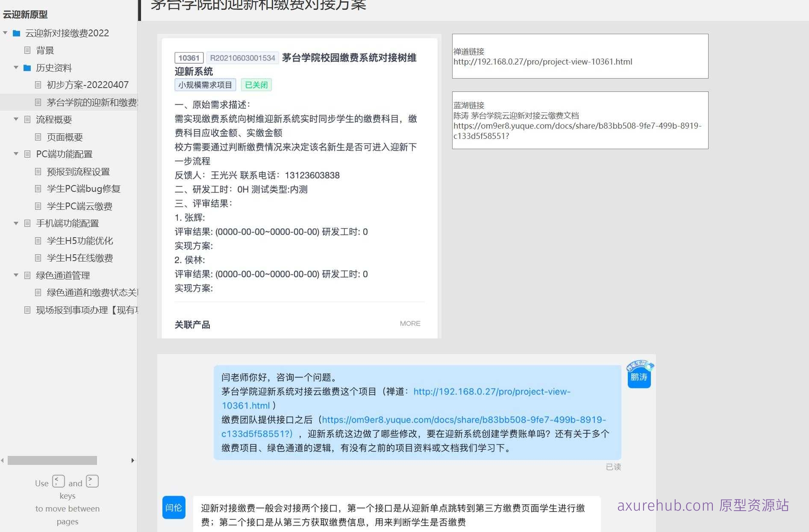Click the page icon beside 学生H5在线缴费
This screenshot has height=532, width=809.
click(x=38, y=258)
